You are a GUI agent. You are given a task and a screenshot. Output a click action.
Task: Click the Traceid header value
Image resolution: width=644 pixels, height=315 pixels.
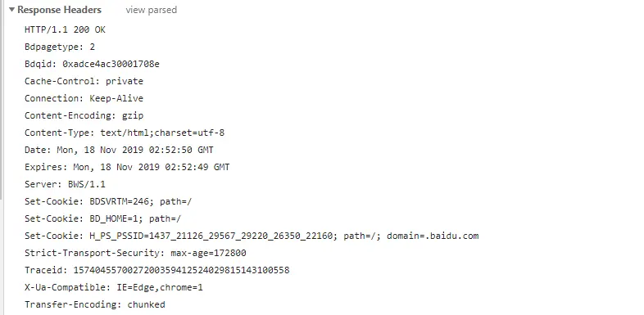click(181, 270)
